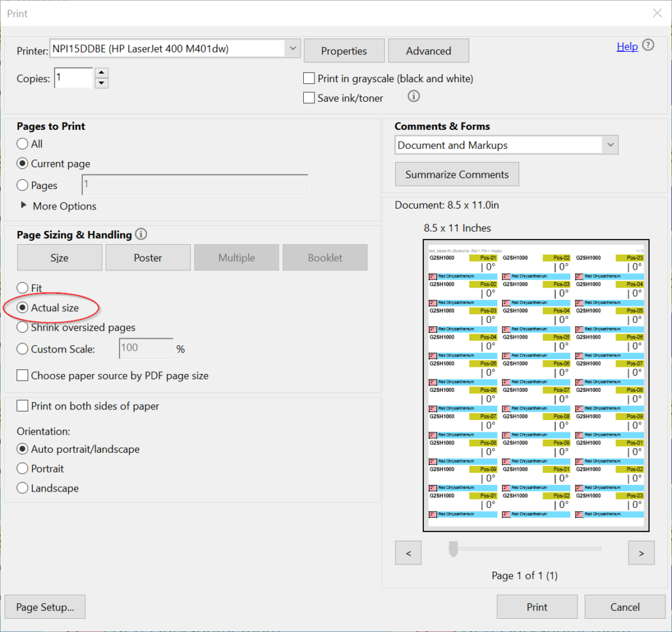Click the Help question mark icon
The height and width of the screenshot is (632, 672).
click(648, 45)
